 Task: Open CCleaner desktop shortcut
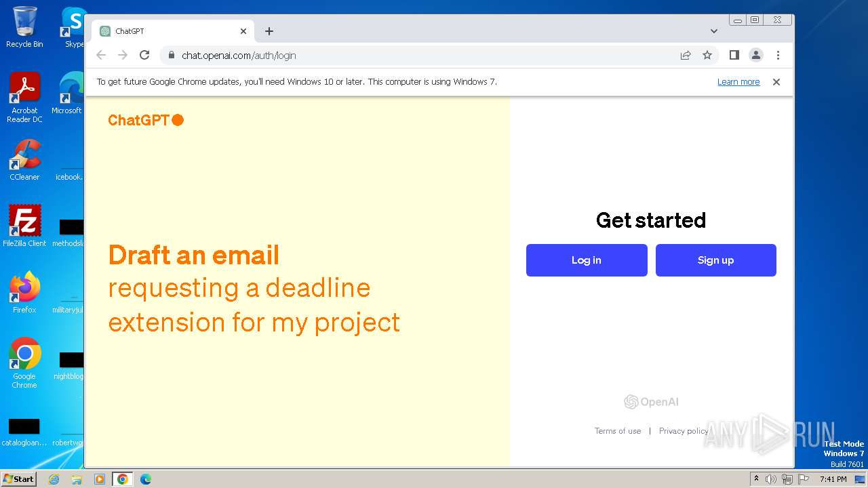coord(24,160)
